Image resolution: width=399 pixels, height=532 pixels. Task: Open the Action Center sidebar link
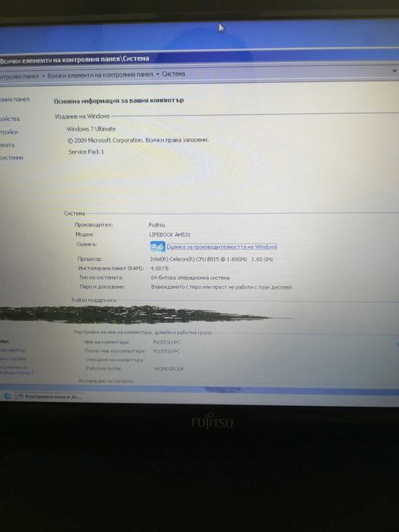(x=13, y=350)
